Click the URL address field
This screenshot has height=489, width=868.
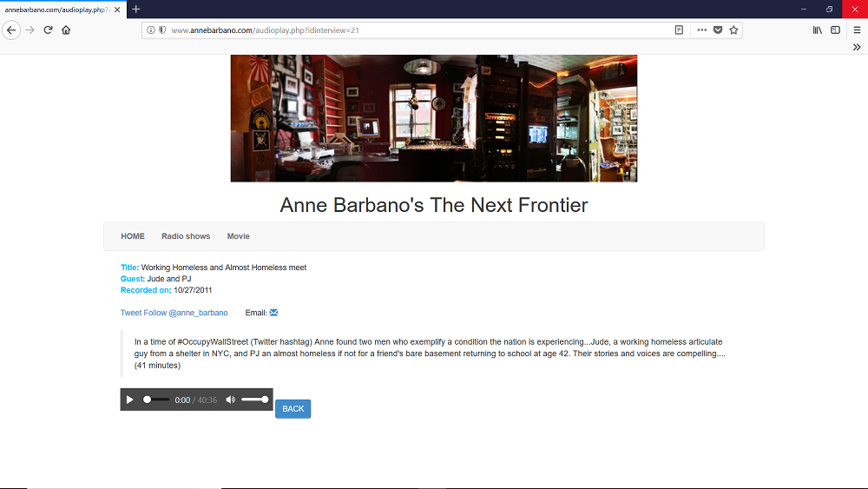point(417,30)
